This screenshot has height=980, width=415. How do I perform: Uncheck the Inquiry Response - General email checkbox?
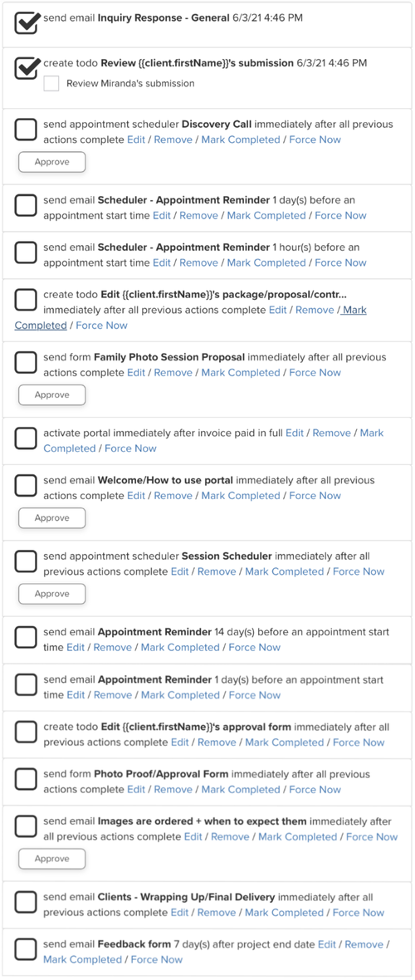(26, 24)
